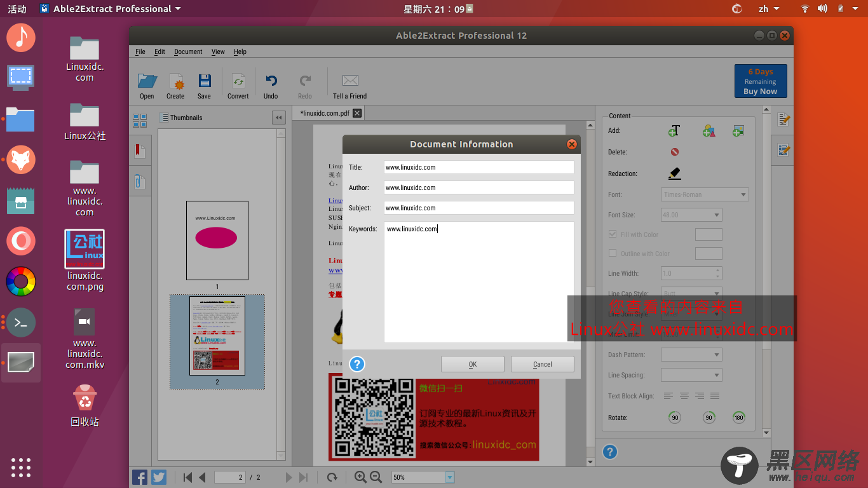Open the Line Cap Style dropdown
868x488 pixels.
tap(691, 294)
